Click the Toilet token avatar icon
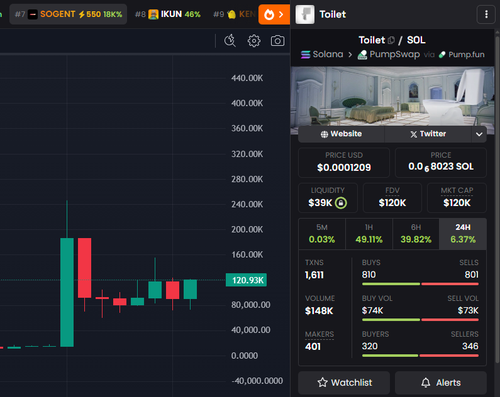 [x=305, y=14]
